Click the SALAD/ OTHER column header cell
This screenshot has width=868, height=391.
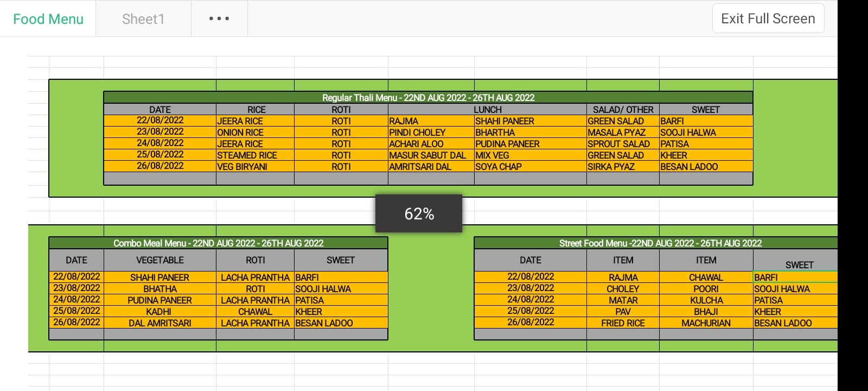[623, 110]
